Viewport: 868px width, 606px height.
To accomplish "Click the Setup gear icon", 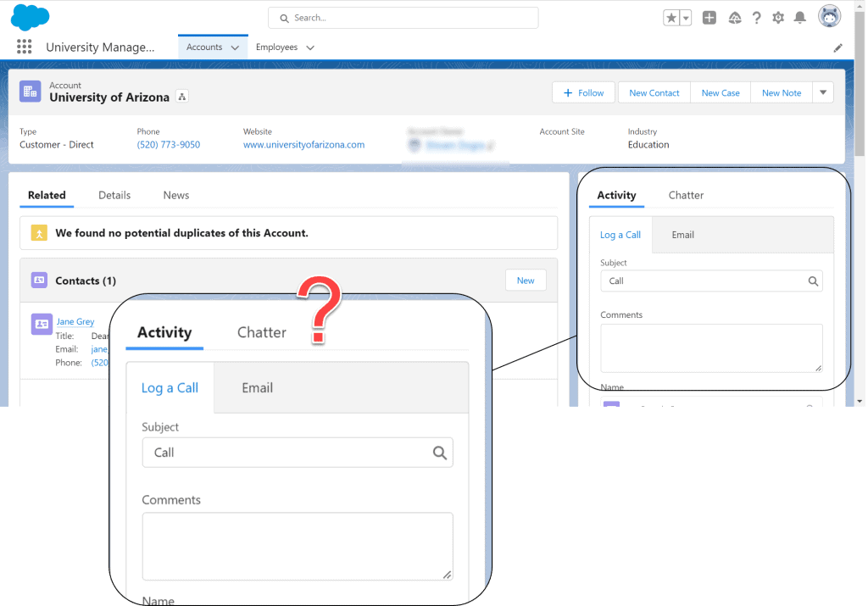I will point(778,17).
